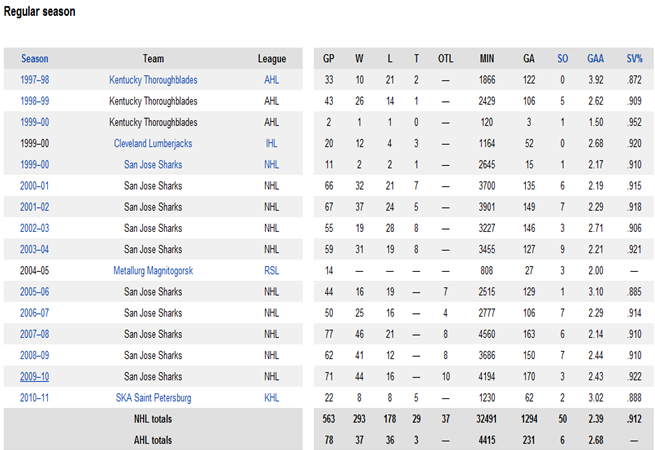Click the Season column header link
The width and height of the screenshot is (655, 450).
(x=34, y=59)
